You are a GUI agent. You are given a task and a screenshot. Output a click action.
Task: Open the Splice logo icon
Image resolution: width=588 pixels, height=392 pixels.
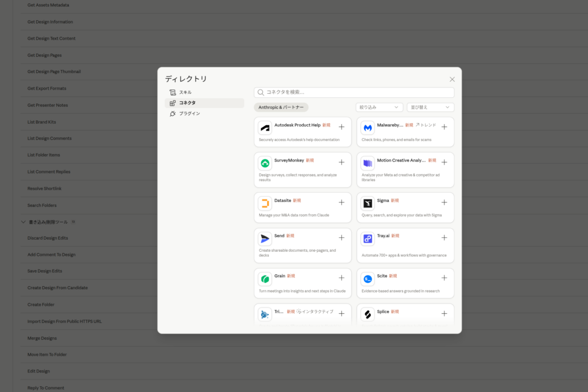coord(367,314)
